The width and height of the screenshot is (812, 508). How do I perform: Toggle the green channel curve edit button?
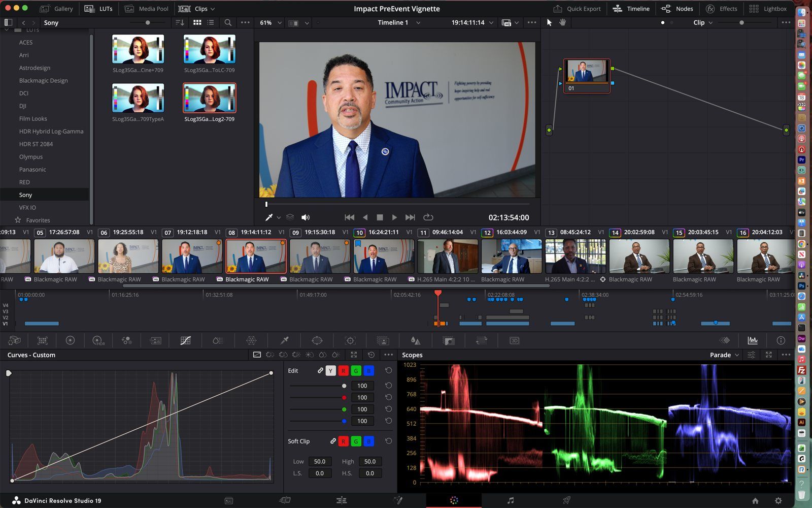tap(356, 371)
